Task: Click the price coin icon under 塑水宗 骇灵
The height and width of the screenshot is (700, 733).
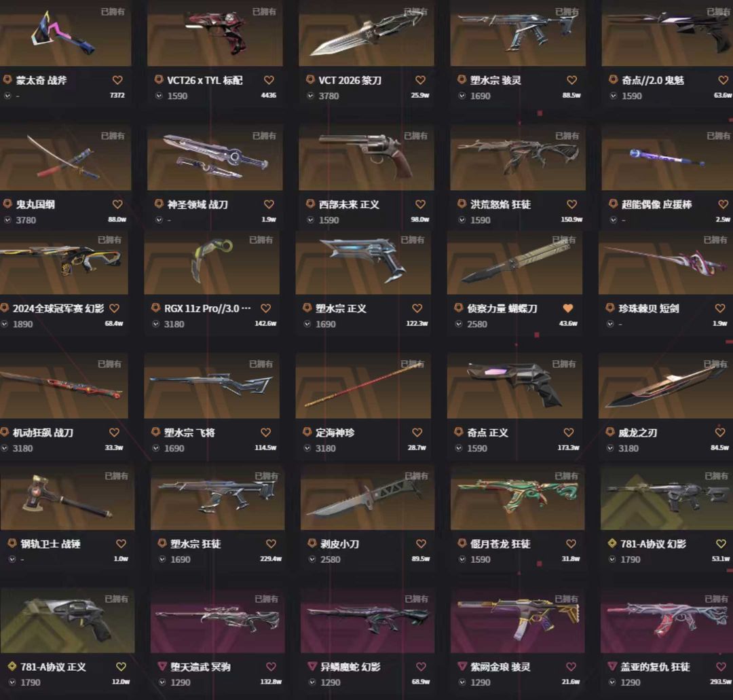Action: pos(462,96)
